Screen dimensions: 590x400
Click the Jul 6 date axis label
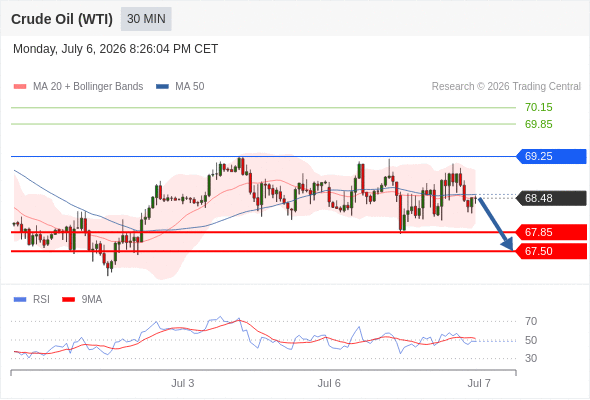(329, 383)
